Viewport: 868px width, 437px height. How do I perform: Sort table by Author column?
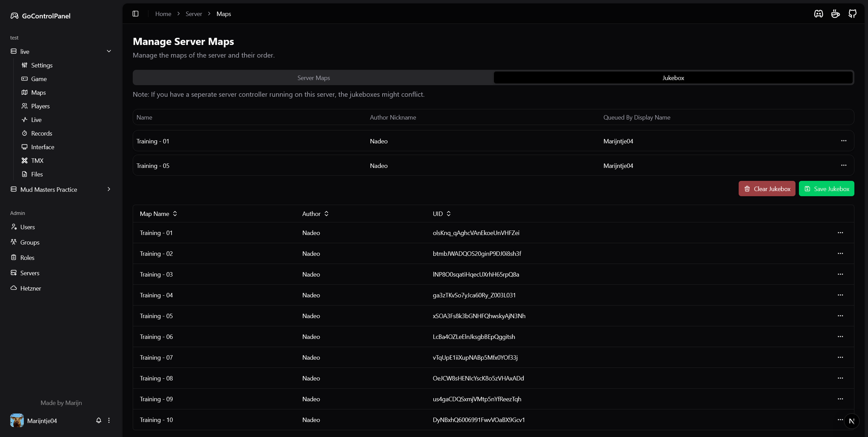click(x=315, y=214)
